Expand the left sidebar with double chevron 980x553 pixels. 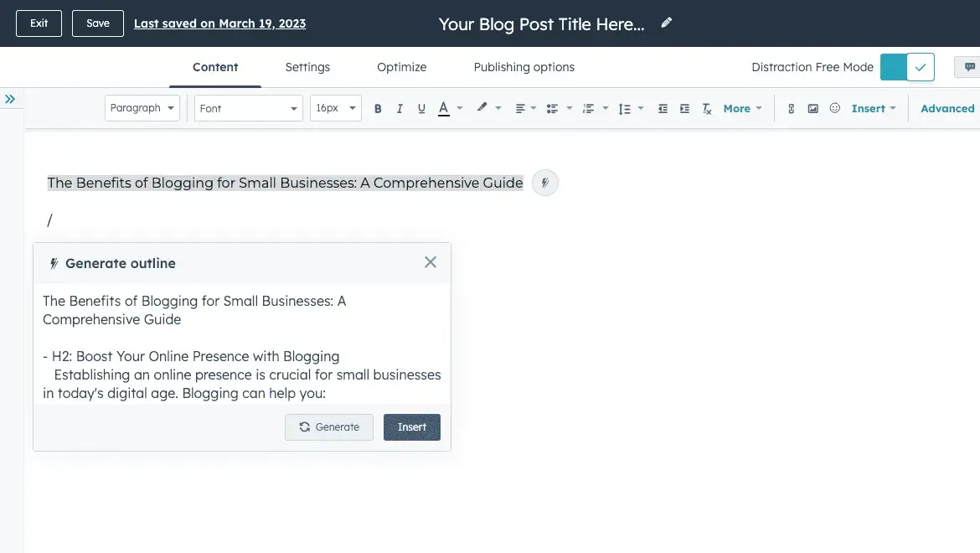point(10,99)
